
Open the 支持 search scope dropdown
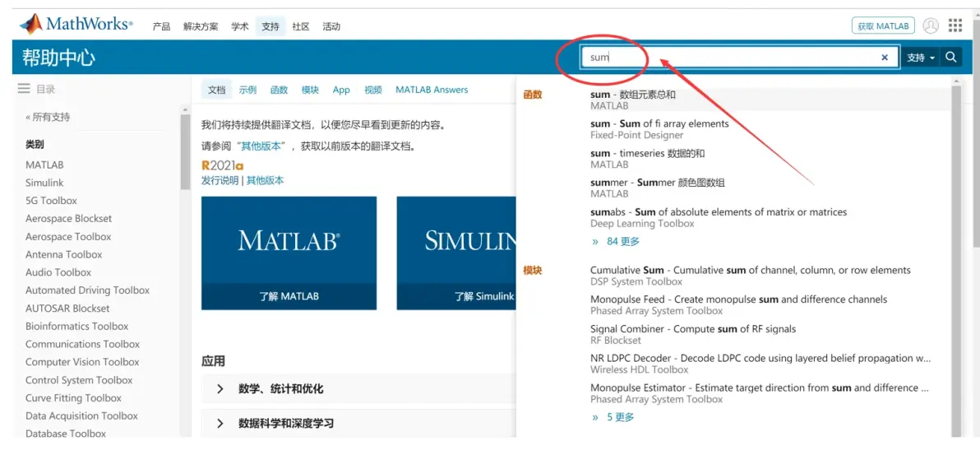(x=921, y=58)
